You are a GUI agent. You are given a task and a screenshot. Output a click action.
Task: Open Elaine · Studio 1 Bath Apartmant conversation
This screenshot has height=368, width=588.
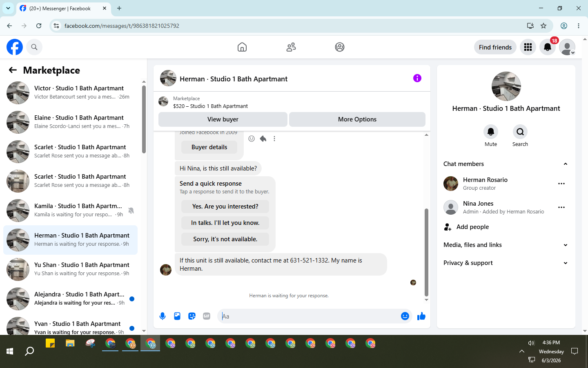tap(70, 122)
